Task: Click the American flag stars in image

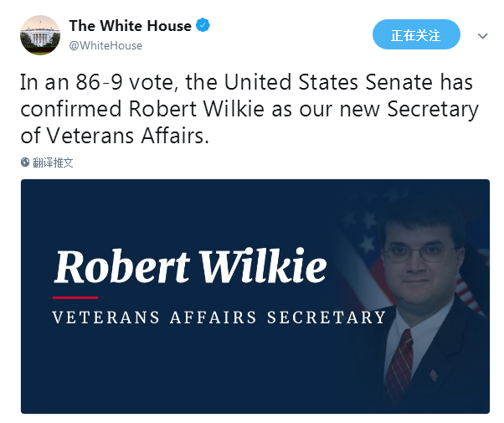Action: 364,232
